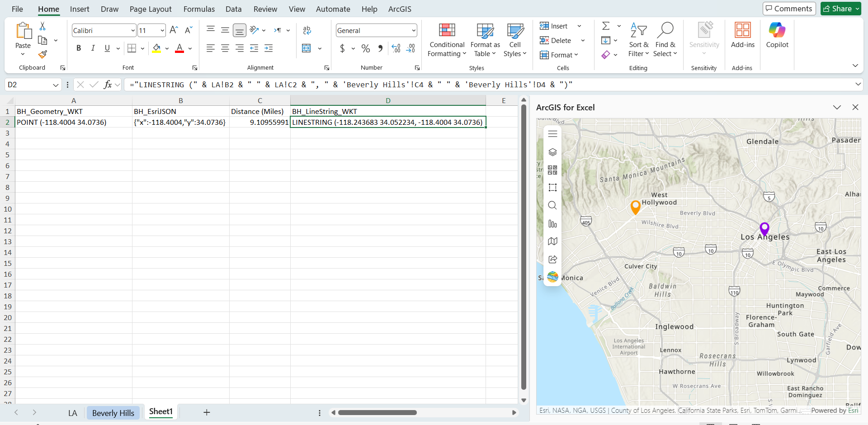Click the Format Painter brush icon

coord(42,55)
